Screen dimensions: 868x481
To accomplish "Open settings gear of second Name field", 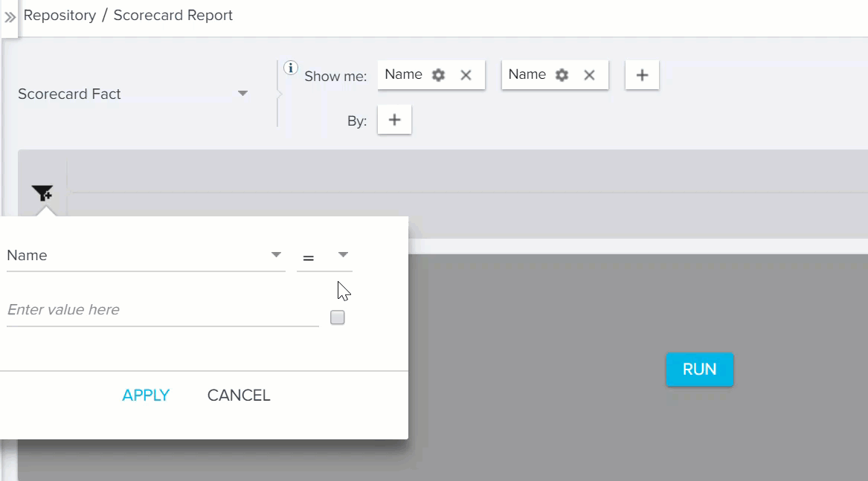I will (562, 75).
